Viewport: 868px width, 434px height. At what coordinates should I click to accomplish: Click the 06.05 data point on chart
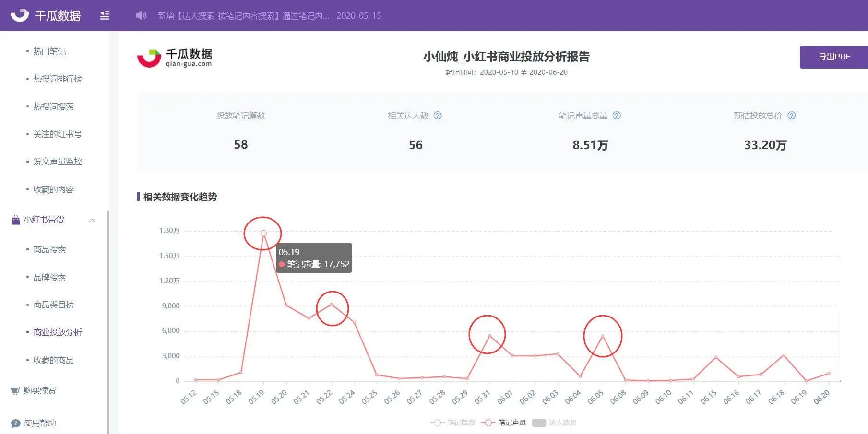pyautogui.click(x=603, y=336)
